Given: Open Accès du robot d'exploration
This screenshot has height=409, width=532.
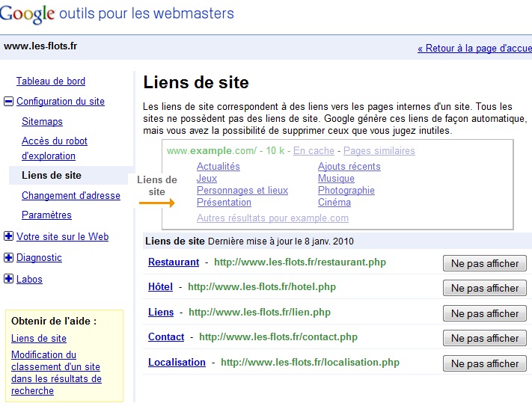Looking at the screenshot, I should pos(55,148).
